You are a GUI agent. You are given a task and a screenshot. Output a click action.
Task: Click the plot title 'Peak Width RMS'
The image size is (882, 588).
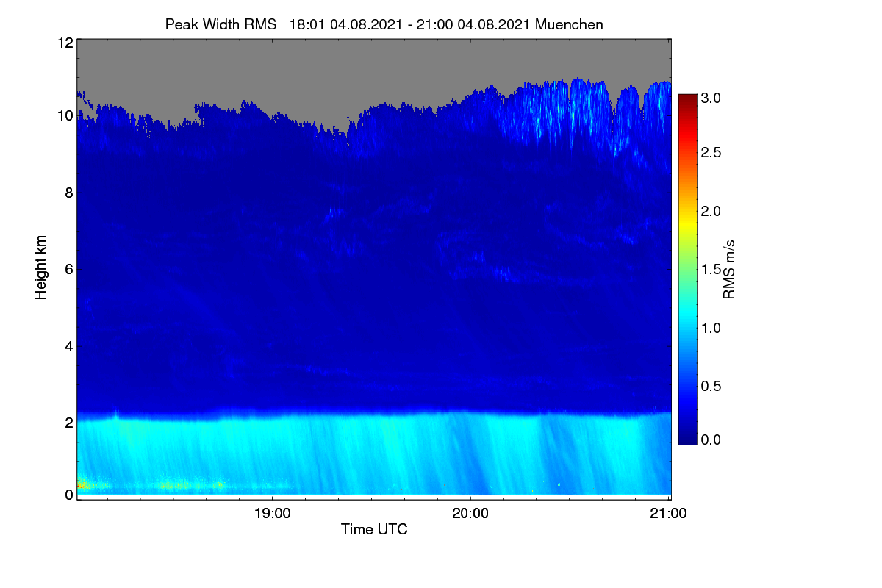220,24
